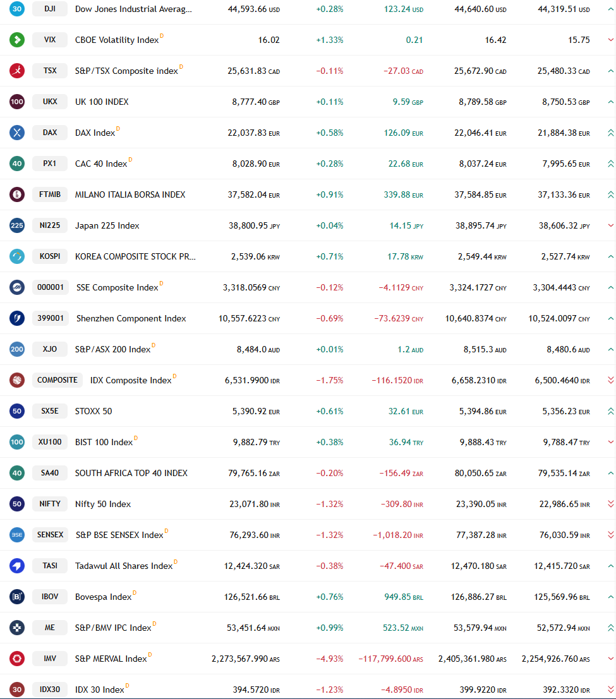Click the IDX COMPOSITE logo icon
Viewport: 616px width, 699px height.
tap(17, 380)
